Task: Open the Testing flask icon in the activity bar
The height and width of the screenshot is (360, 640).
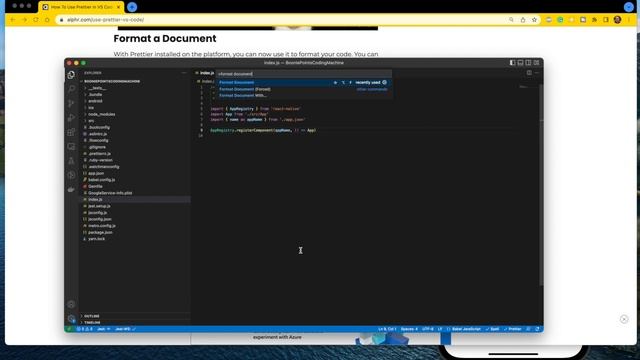Action: 71,160
